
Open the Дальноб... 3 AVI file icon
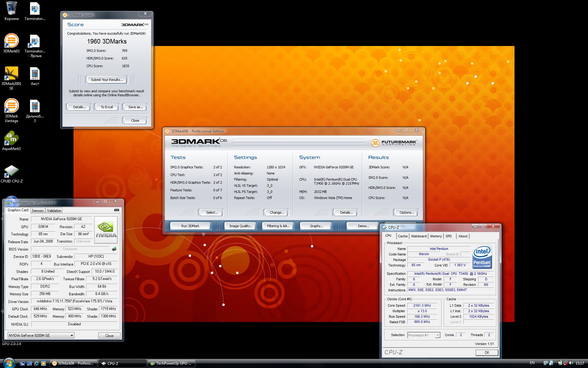point(35,111)
